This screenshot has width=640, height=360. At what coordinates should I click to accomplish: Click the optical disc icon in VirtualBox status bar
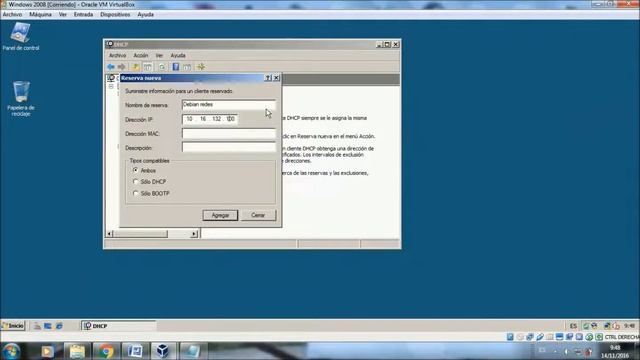point(520,337)
